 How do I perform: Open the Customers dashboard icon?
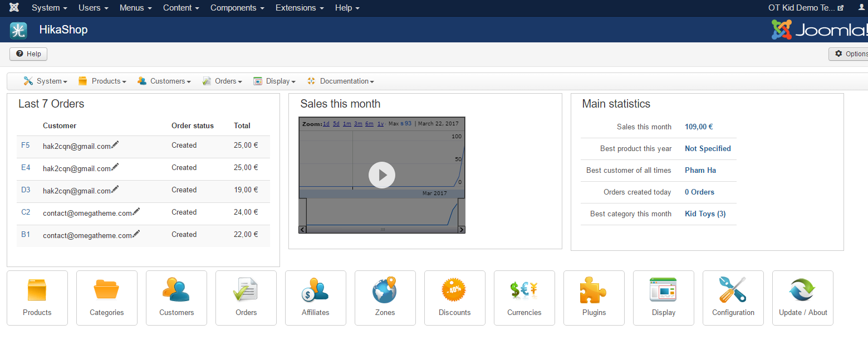click(x=176, y=298)
